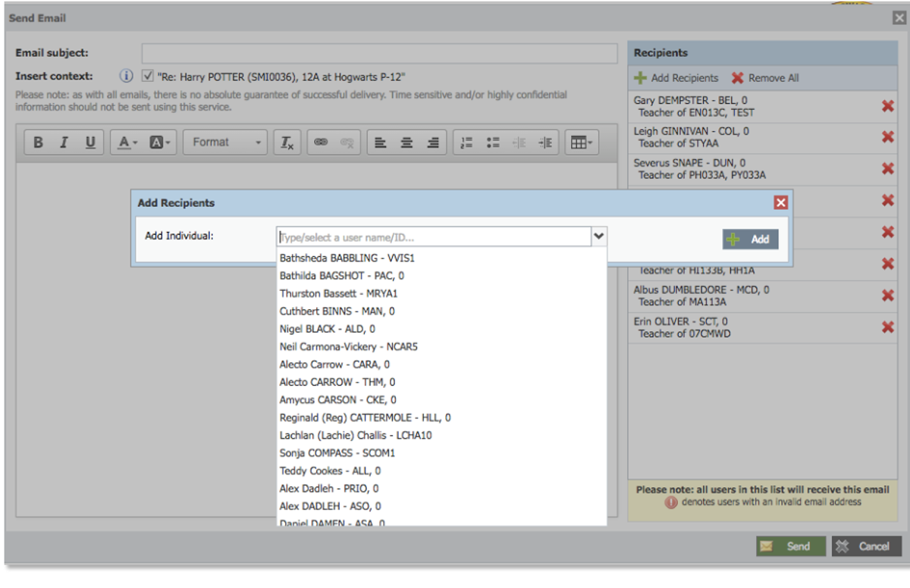Click the remove formatting icon
Image resolution: width=910 pixels, height=588 pixels.
click(x=287, y=142)
